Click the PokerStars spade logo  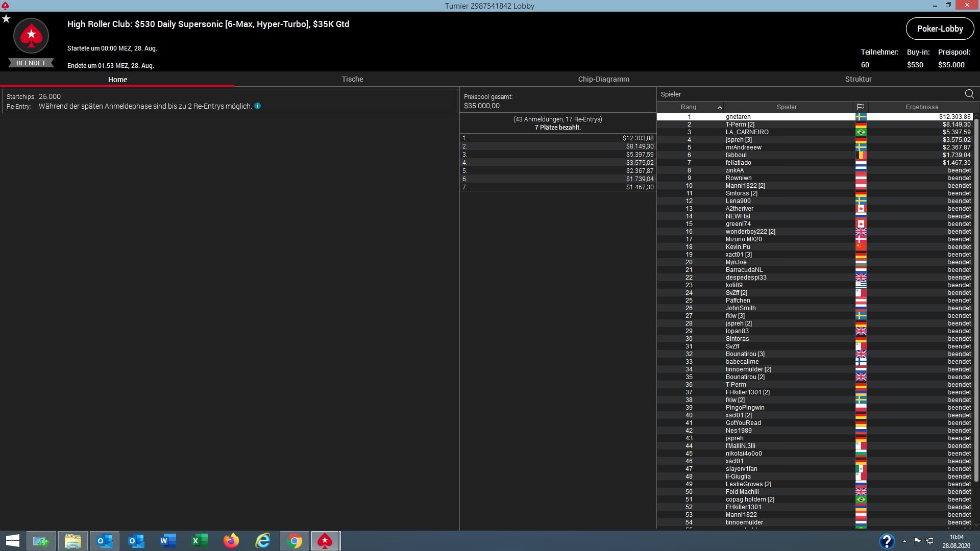(31, 36)
